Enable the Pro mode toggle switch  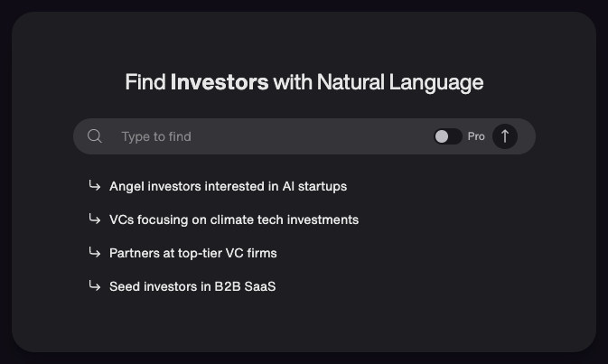(x=447, y=136)
